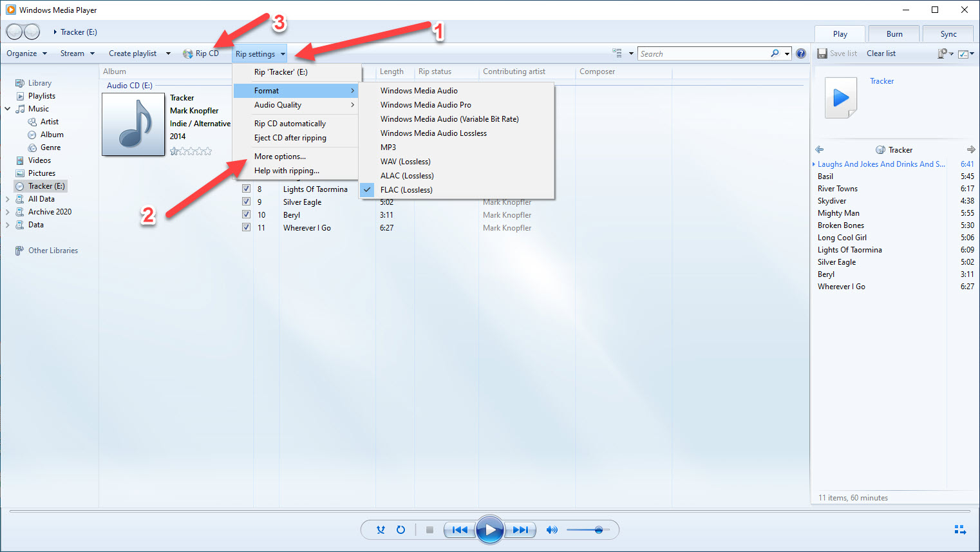This screenshot has height=552, width=980.
Task: Select Tracker (E:) disc in sidebar
Action: 40,186
